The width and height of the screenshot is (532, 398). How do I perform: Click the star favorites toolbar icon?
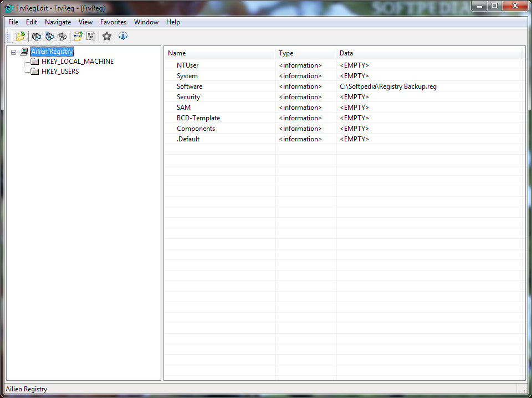click(x=107, y=36)
